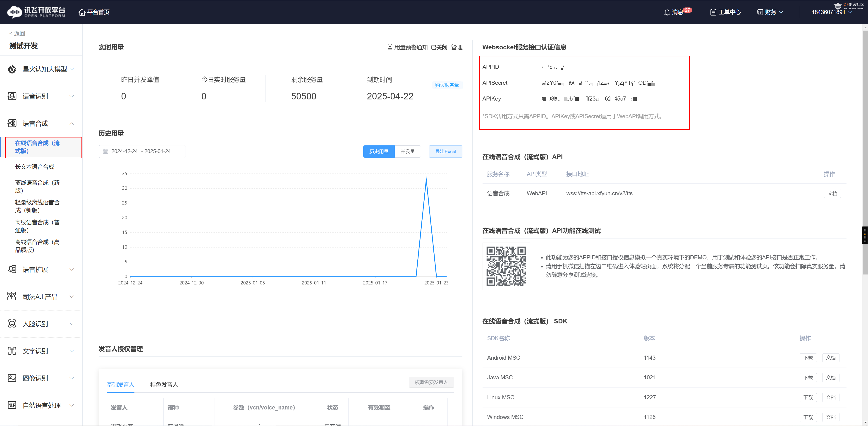Viewport: 868px width, 426px height.
Task: Click the 语音扩展 sidebar icon
Action: point(12,269)
